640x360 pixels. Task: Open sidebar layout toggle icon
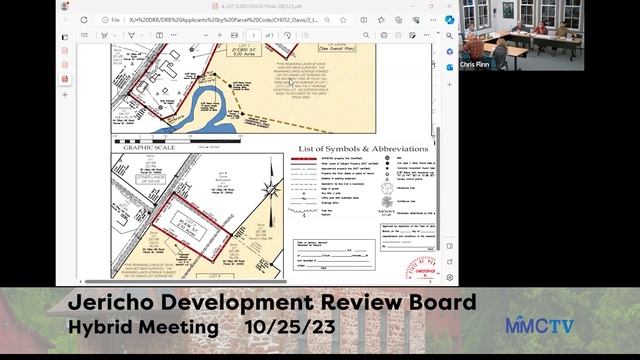(x=449, y=246)
